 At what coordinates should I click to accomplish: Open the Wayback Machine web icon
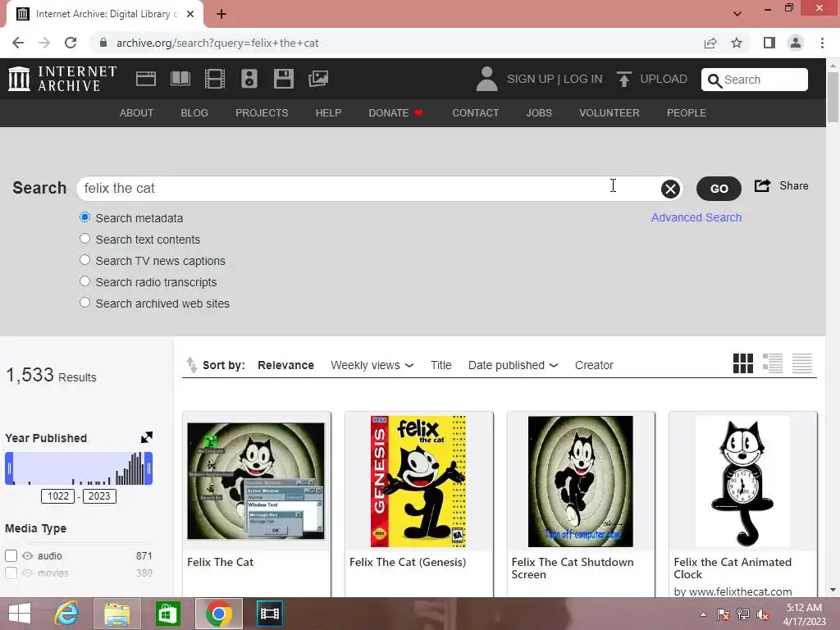point(146,79)
